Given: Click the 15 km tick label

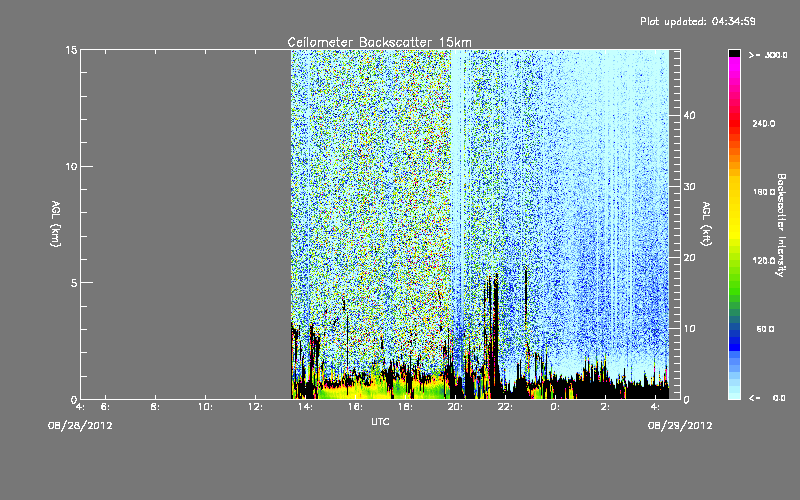Looking at the screenshot, I should pyautogui.click(x=71, y=50).
